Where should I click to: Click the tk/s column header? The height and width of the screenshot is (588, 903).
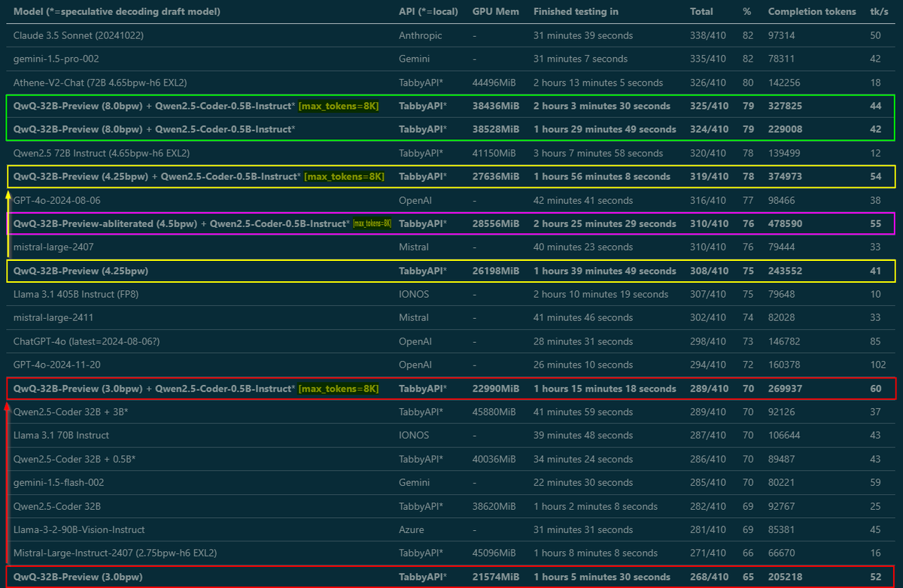(x=875, y=11)
